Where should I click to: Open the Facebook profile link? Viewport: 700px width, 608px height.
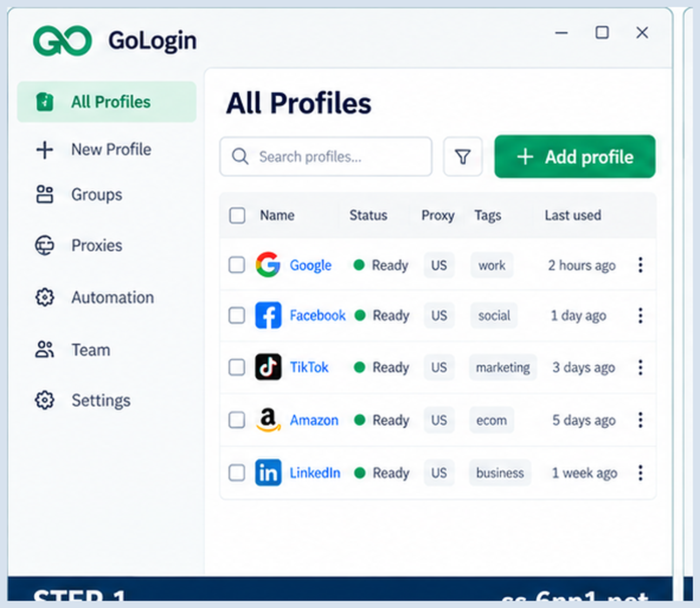[318, 315]
